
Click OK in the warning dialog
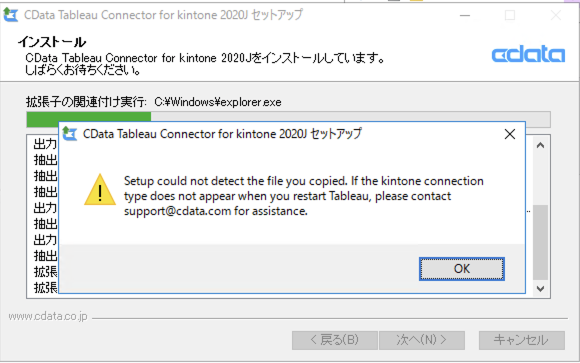(462, 269)
